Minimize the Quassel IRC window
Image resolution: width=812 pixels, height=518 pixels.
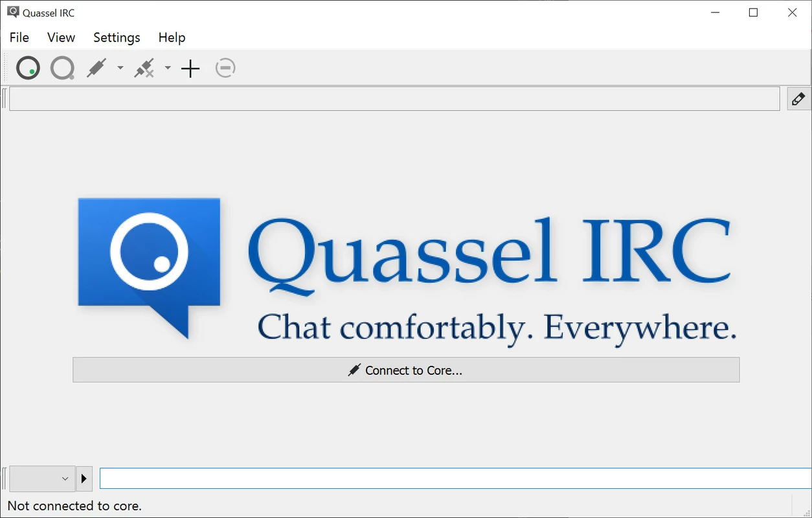(715, 12)
